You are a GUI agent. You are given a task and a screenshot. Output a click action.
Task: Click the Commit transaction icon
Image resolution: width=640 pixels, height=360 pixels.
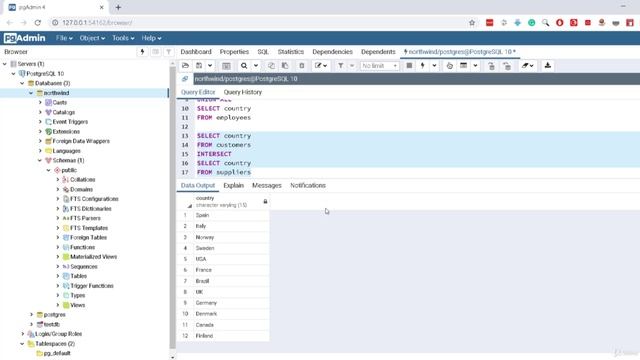[x=491, y=66]
